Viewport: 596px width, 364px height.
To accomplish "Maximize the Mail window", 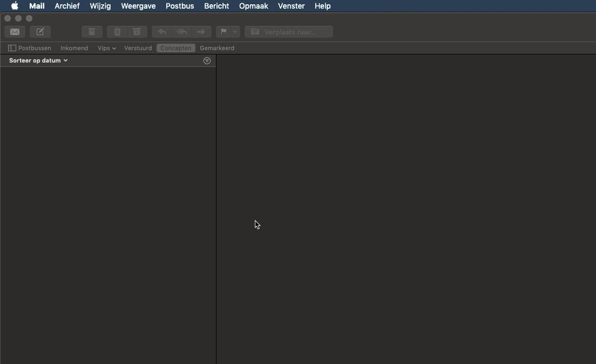I will pos(29,18).
